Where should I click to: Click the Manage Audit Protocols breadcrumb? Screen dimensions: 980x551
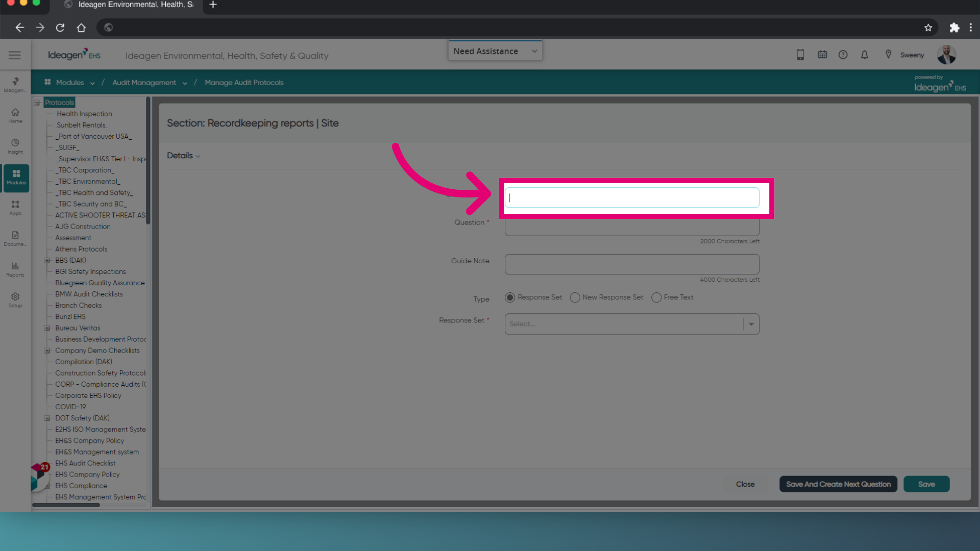click(244, 83)
